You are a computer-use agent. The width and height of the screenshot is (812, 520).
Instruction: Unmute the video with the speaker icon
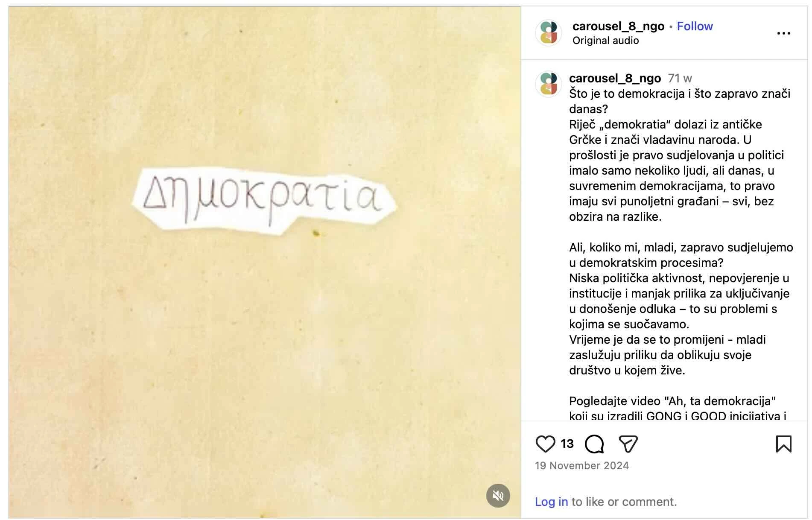click(498, 496)
